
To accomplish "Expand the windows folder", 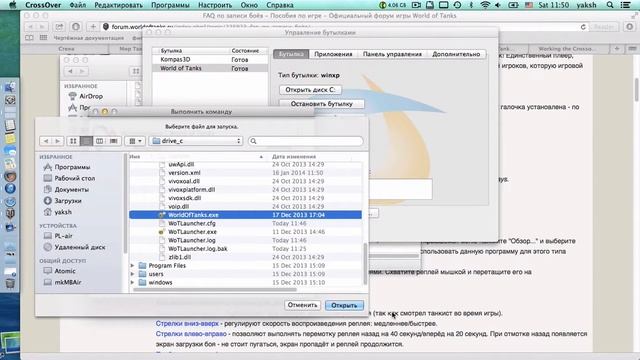I will 132,282.
